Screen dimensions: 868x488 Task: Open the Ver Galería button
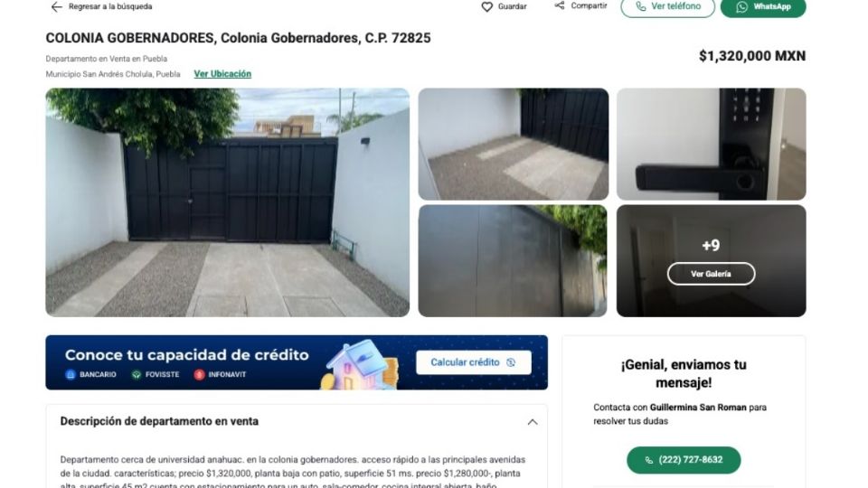point(711,274)
